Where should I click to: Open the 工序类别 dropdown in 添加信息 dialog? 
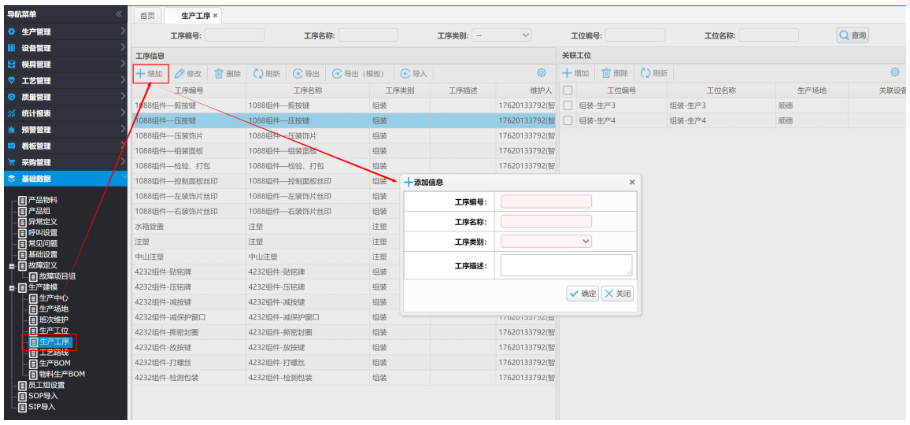(x=546, y=240)
